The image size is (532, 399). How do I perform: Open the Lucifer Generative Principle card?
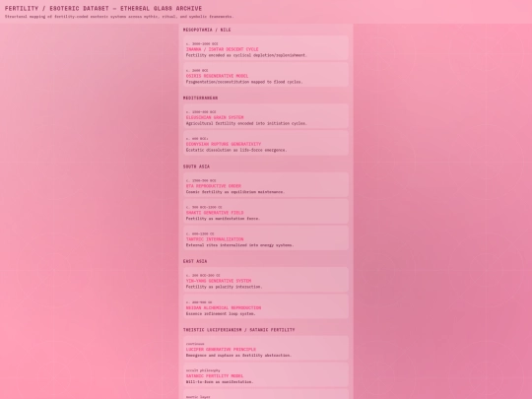[x=266, y=349]
